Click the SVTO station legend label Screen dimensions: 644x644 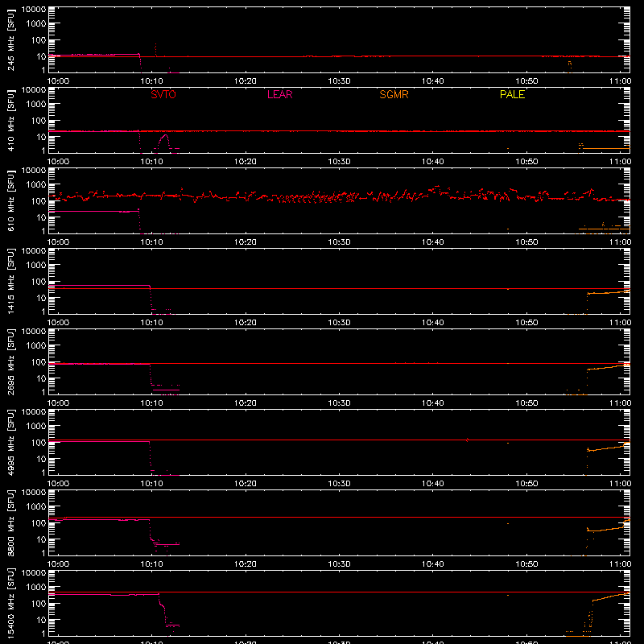[163, 94]
